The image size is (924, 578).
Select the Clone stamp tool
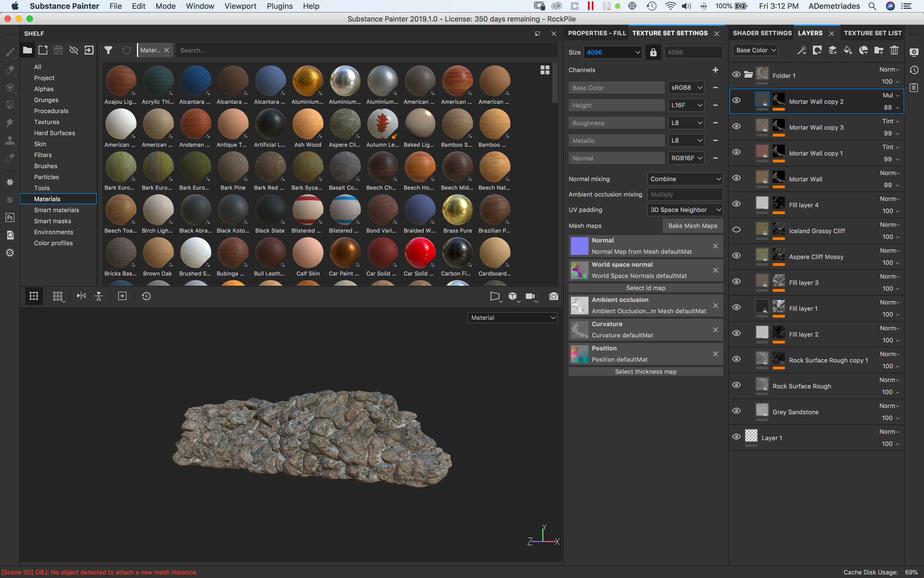pos(10,140)
